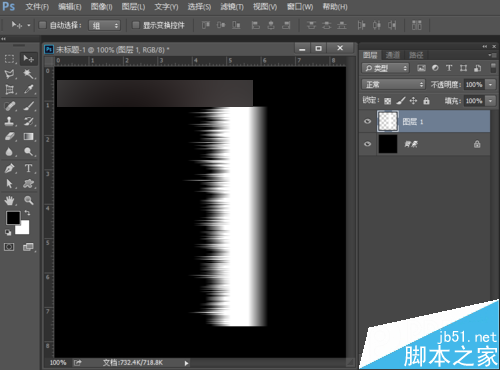Open Move tool preset picker arrow
The width and height of the screenshot is (500, 370).
pos(29,25)
